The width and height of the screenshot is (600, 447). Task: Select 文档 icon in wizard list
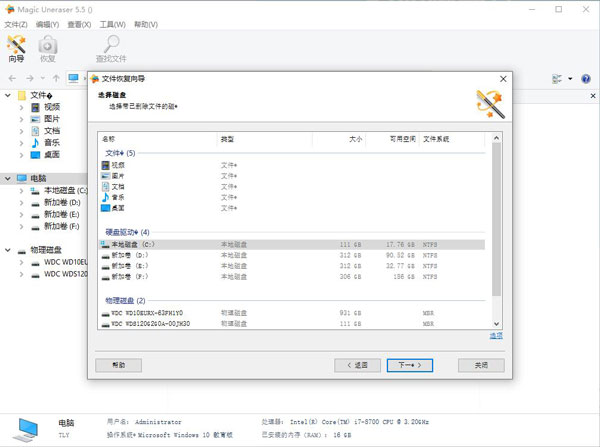click(x=106, y=186)
